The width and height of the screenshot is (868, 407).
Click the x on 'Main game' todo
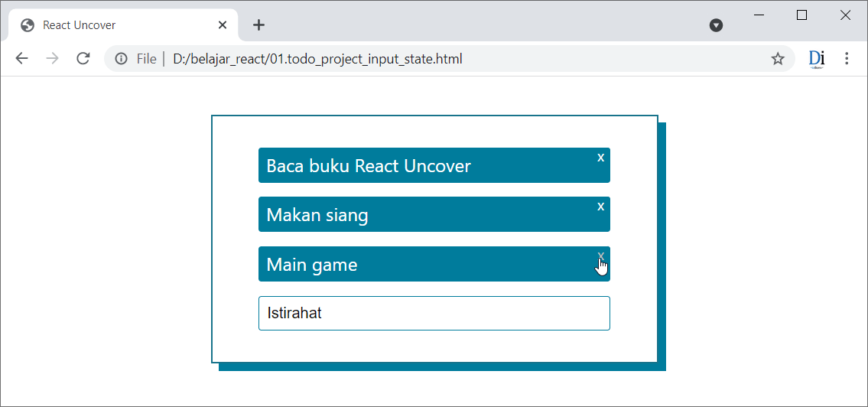600,256
